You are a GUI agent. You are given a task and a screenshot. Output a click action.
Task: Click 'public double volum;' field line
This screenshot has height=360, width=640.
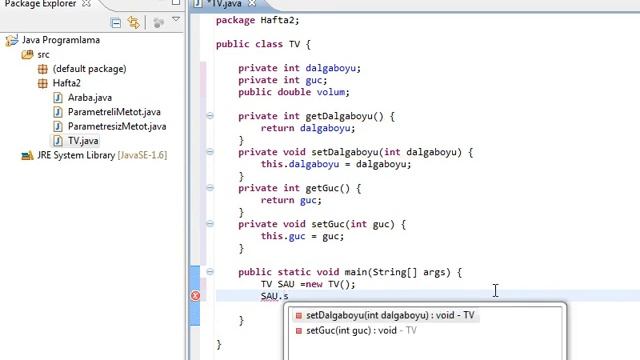pos(294,92)
